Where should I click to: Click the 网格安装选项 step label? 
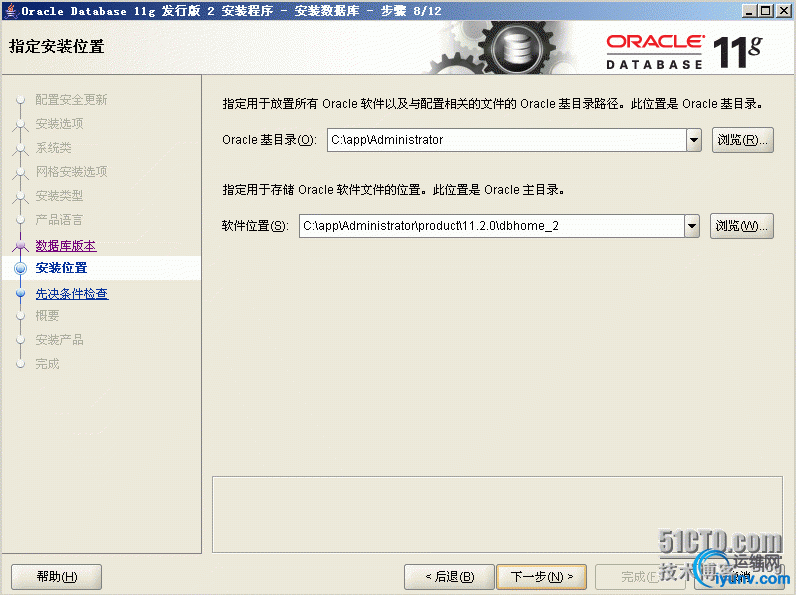[x=71, y=172]
